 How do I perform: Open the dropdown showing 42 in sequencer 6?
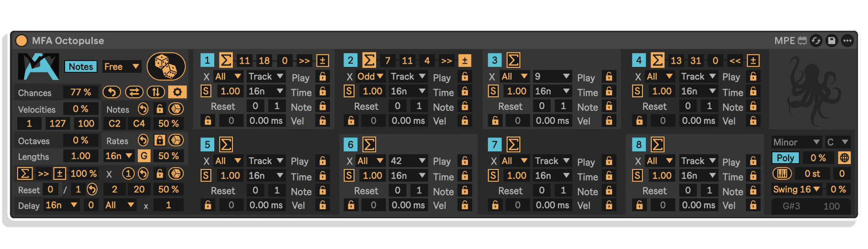click(408, 161)
